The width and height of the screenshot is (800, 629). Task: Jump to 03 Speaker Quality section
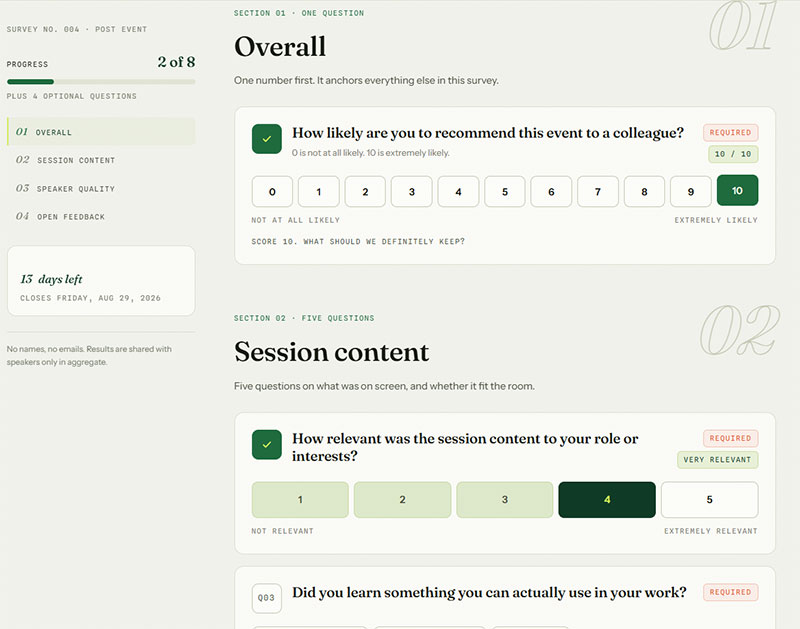tap(101, 188)
